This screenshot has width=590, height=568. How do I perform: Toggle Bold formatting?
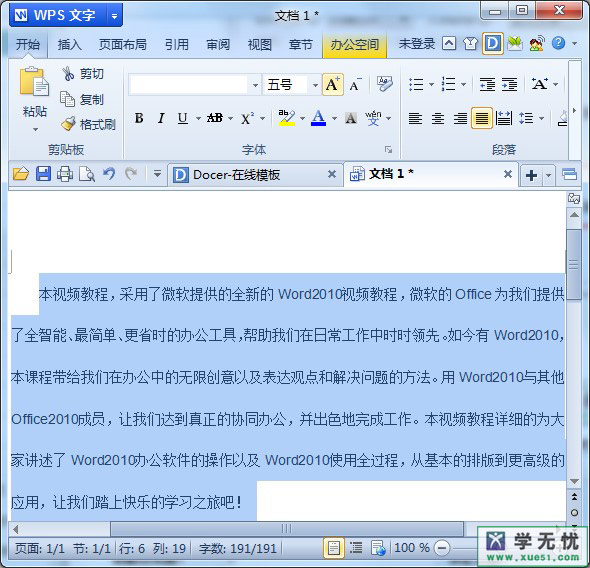tap(139, 118)
